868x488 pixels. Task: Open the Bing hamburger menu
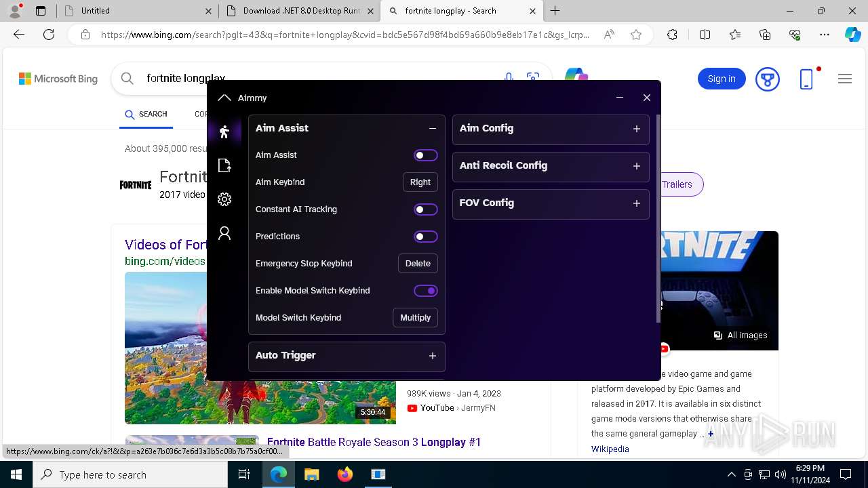845,79
